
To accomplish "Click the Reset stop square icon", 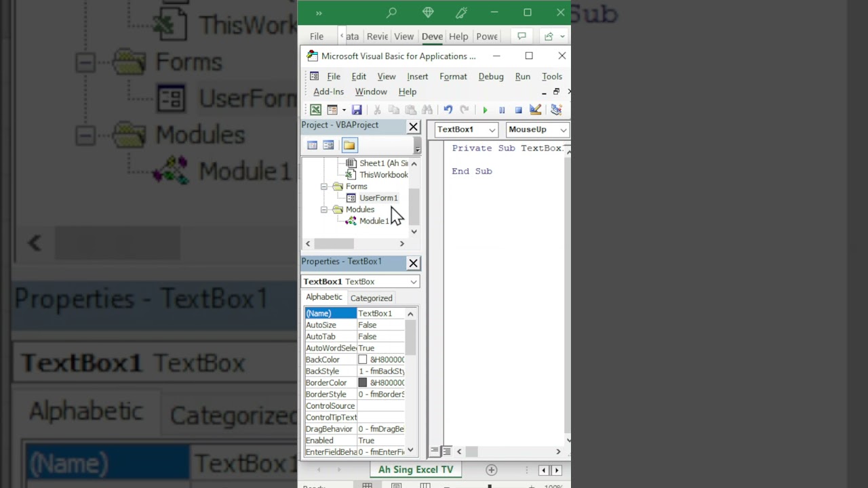I will point(518,110).
